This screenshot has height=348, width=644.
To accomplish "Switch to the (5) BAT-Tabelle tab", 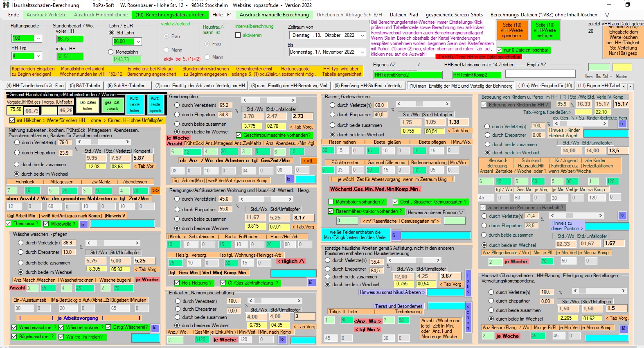I will pyautogui.click(x=85, y=86).
